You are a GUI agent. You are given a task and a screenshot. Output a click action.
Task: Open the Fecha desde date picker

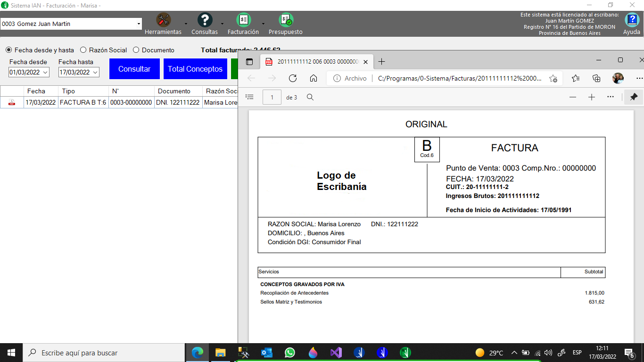point(45,72)
